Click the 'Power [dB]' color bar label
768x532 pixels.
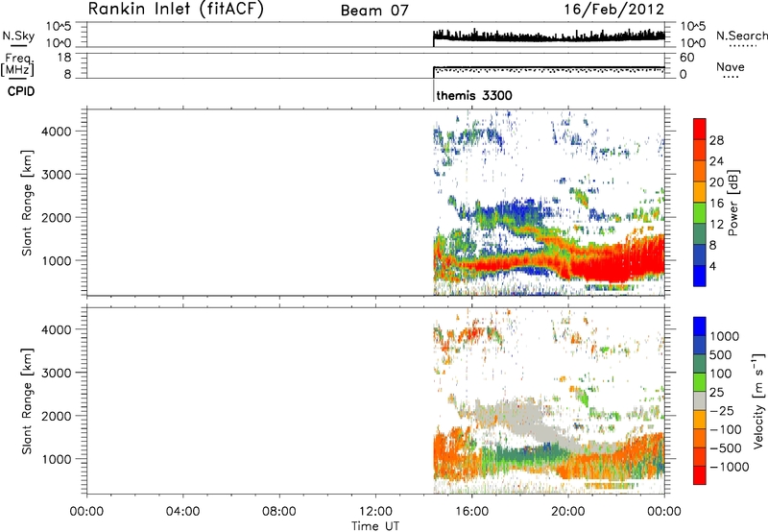click(732, 203)
